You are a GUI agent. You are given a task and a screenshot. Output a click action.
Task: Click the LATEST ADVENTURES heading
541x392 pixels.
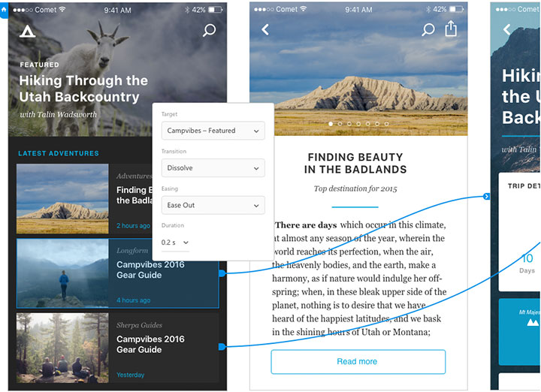point(59,153)
